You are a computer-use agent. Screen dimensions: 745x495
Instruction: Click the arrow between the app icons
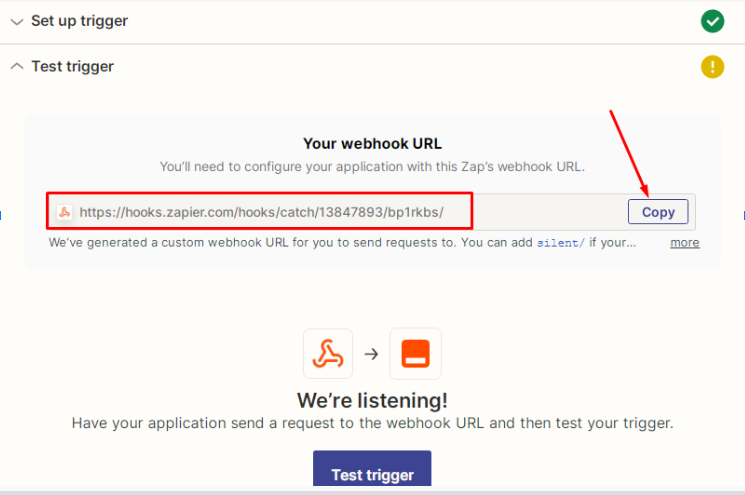(371, 354)
